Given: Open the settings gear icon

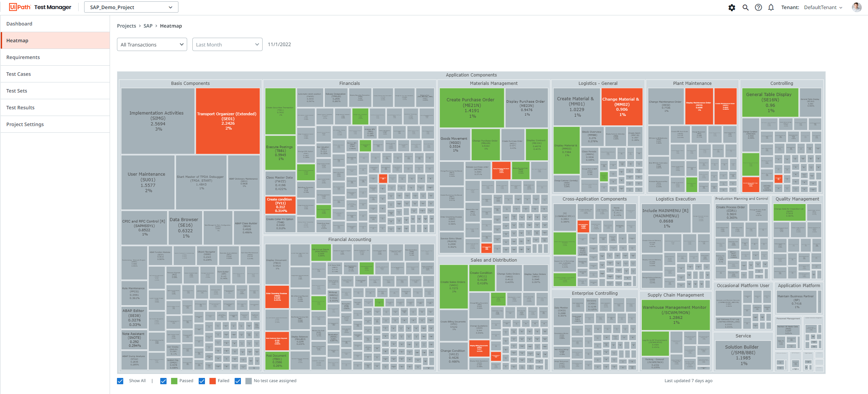Looking at the screenshot, I should pos(732,7).
